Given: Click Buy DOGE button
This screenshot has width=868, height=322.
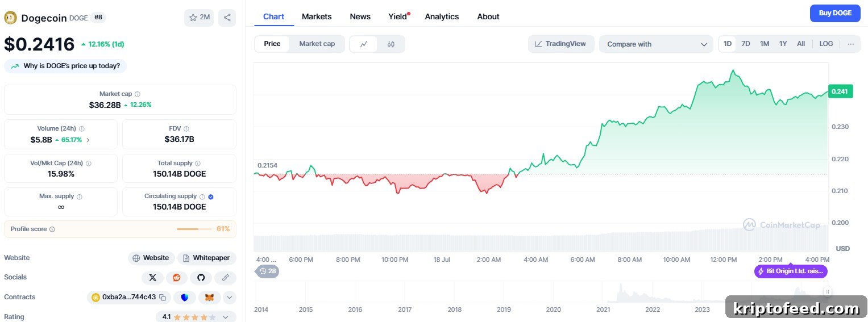Looking at the screenshot, I should pyautogui.click(x=835, y=13).
